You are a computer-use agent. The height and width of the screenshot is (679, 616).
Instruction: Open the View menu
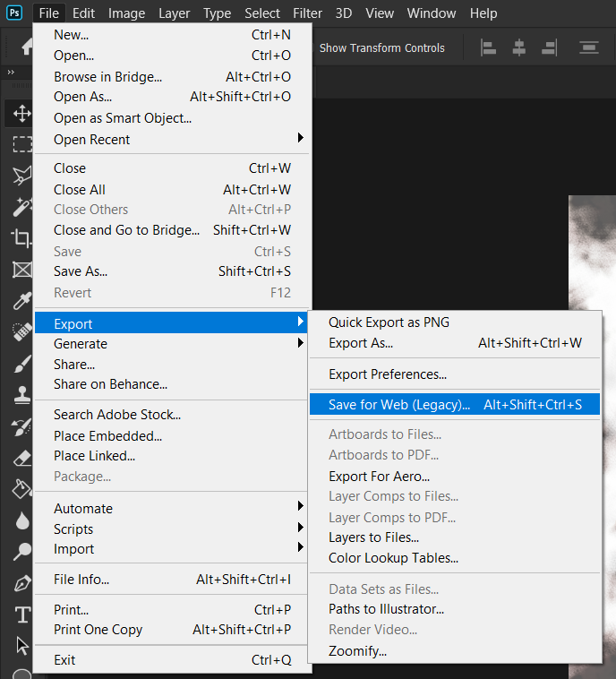click(x=380, y=13)
